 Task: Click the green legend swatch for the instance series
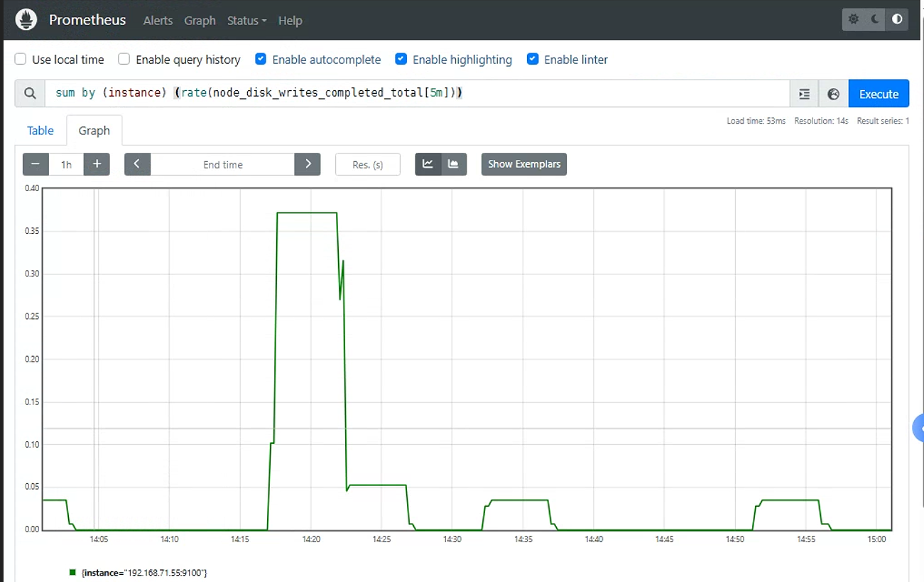coord(72,572)
